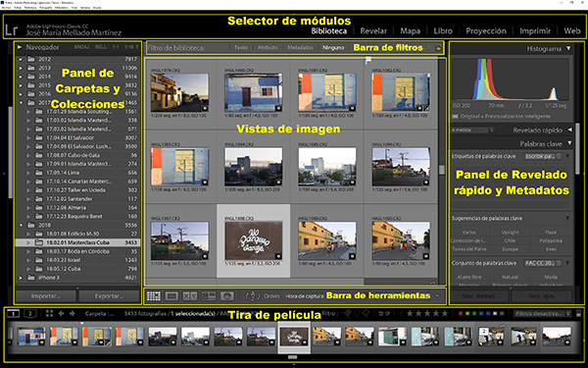
Task: Toggle sort direction A-Z icon
Action: click(x=253, y=296)
